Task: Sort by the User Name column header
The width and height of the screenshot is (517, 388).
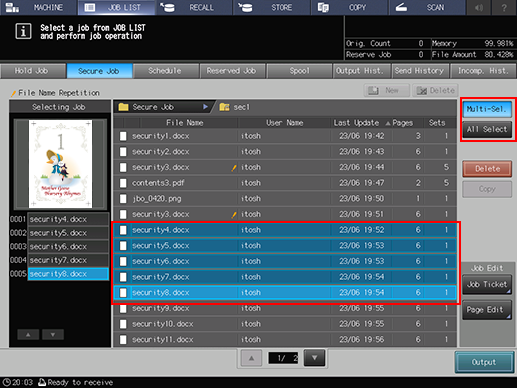Action: [284, 123]
